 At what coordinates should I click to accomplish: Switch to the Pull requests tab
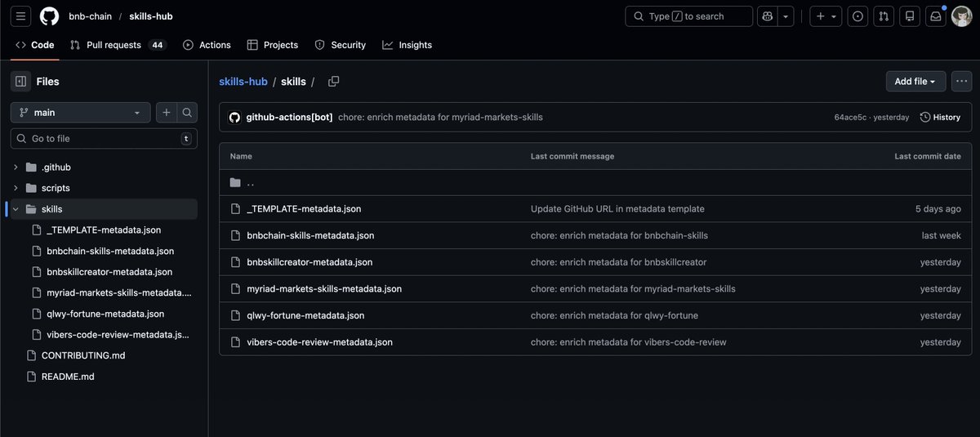[x=118, y=45]
